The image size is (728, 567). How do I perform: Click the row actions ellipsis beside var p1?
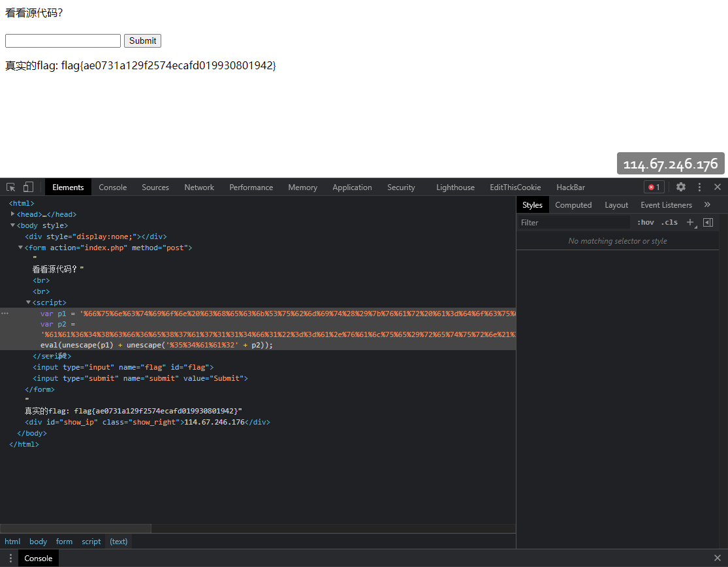[x=5, y=314]
